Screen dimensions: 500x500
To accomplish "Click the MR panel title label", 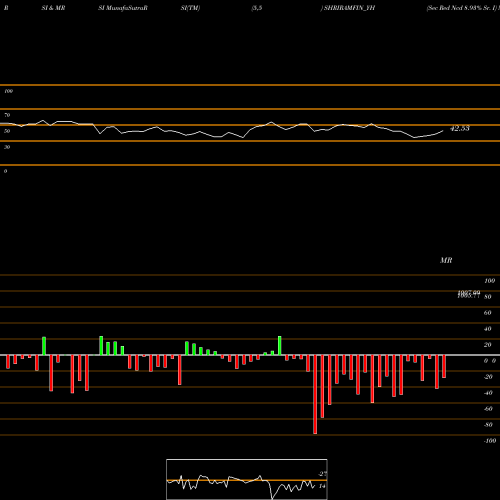I will pos(446,260).
